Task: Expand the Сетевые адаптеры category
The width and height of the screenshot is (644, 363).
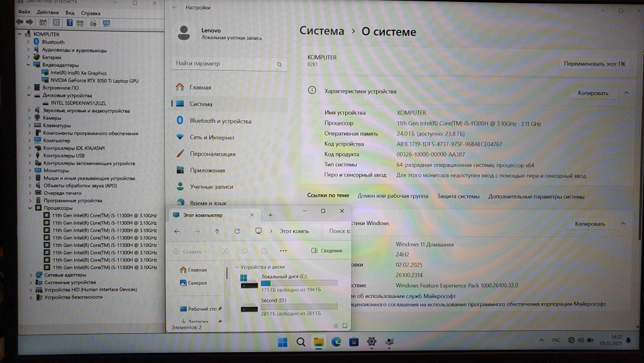Action: tap(31, 275)
